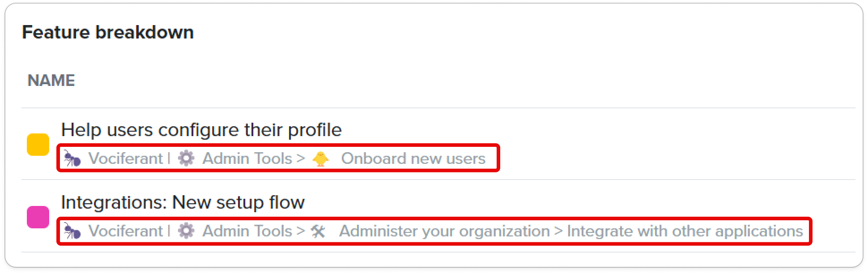Click Admin Tools in the profile row breadcrumb

247,158
